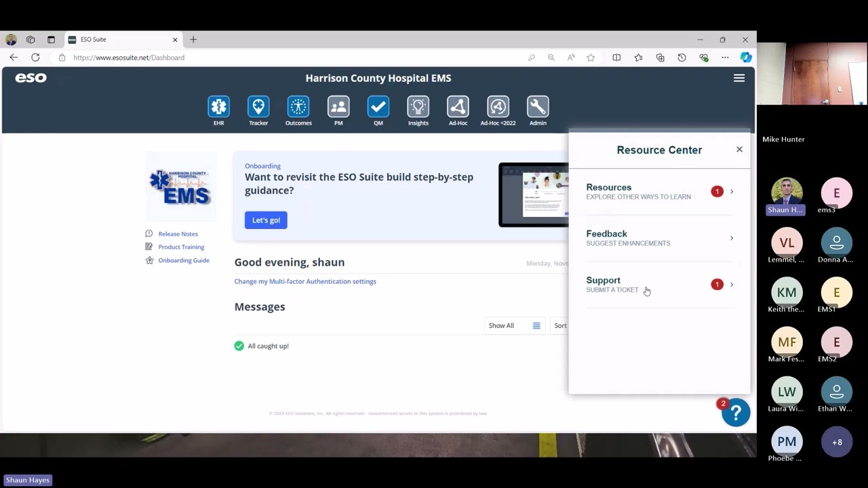
Task: Open the Onboarding Guide link
Action: click(184, 260)
